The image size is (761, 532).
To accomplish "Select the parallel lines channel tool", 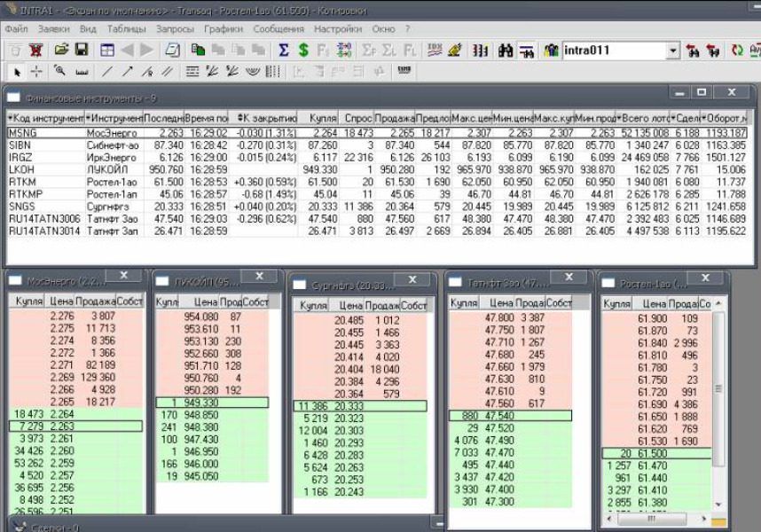I will coord(167,72).
